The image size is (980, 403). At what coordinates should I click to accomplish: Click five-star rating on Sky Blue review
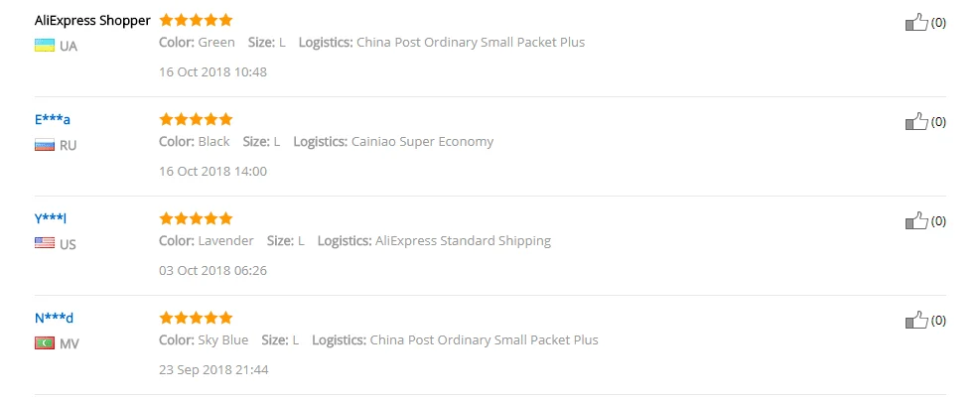point(196,318)
